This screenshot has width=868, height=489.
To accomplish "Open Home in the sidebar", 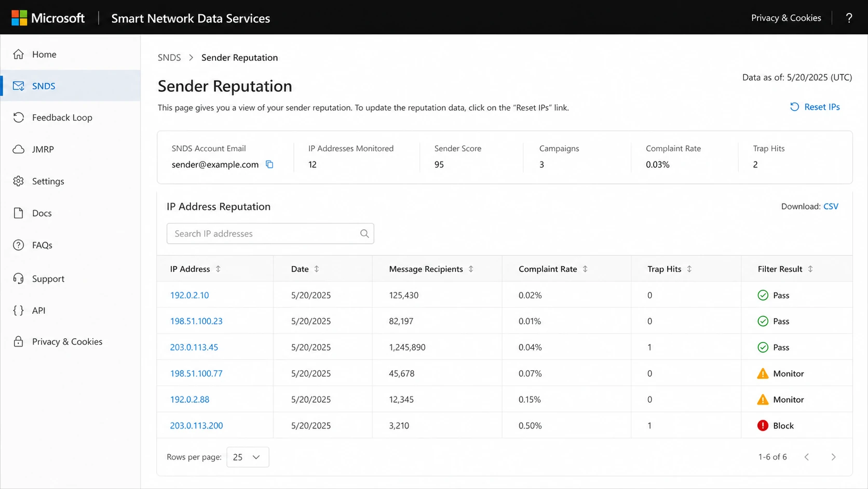I will [71, 54].
